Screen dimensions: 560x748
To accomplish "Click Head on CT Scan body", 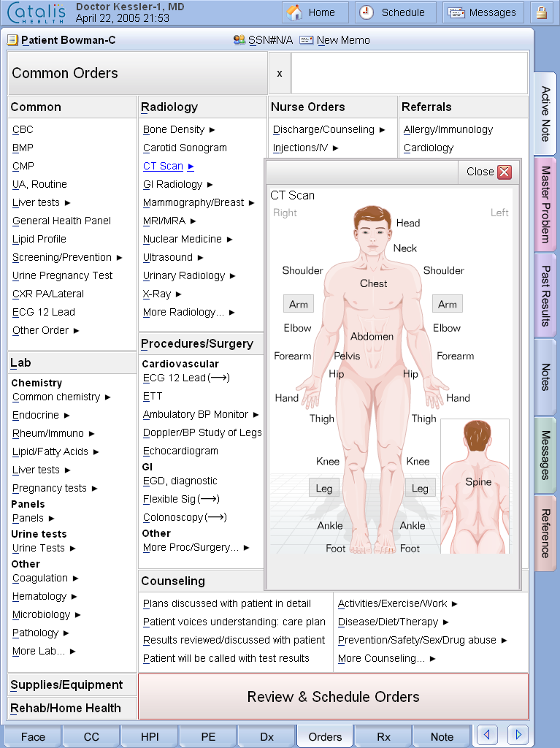I will coord(408,224).
